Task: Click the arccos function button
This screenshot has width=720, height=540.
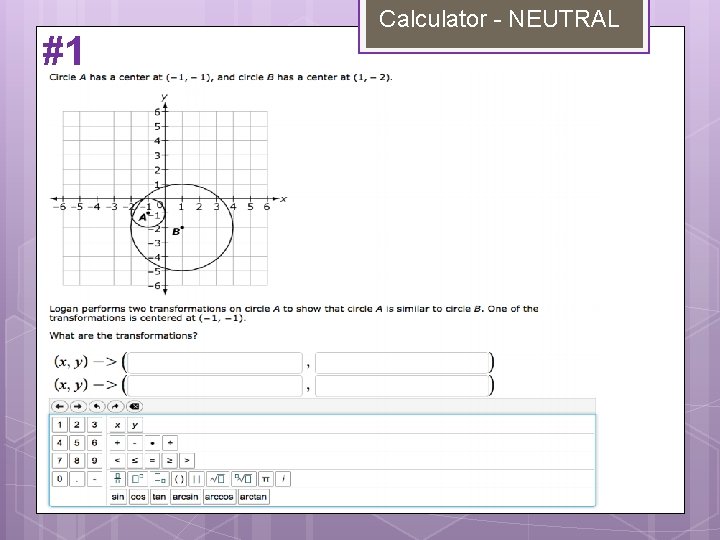Action: tap(219, 497)
